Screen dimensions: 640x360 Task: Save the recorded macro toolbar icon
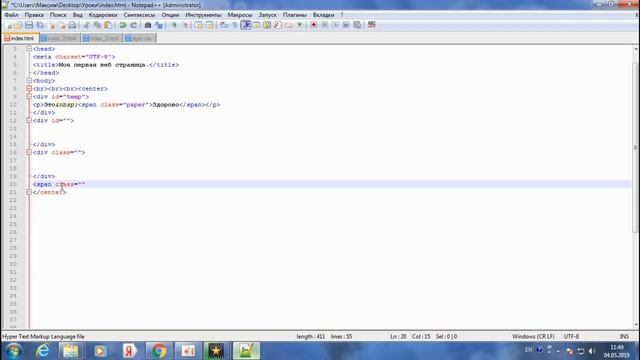click(x=357, y=25)
